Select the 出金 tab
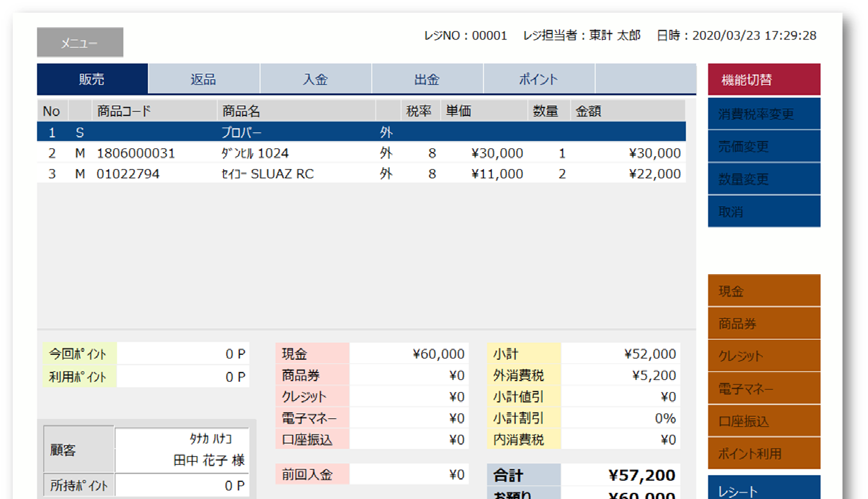 tap(427, 79)
